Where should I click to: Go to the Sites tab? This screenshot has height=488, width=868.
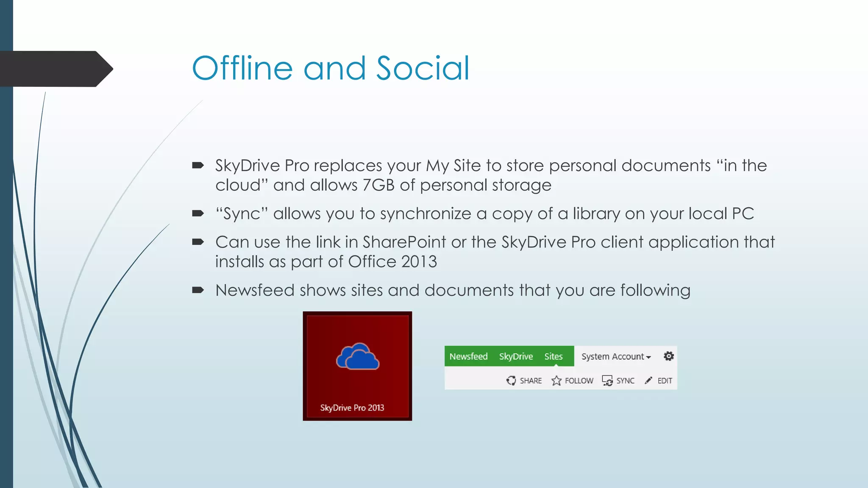[x=554, y=356]
